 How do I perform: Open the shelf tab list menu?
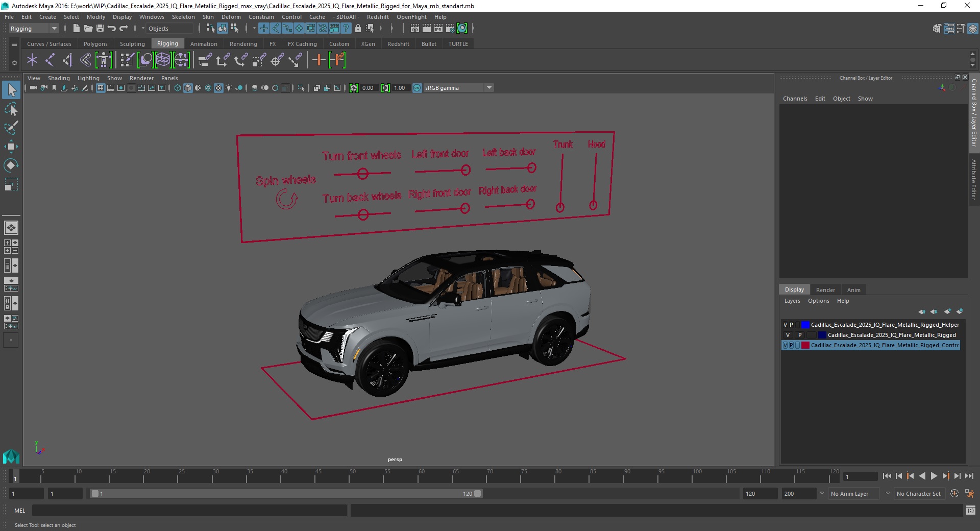14,45
